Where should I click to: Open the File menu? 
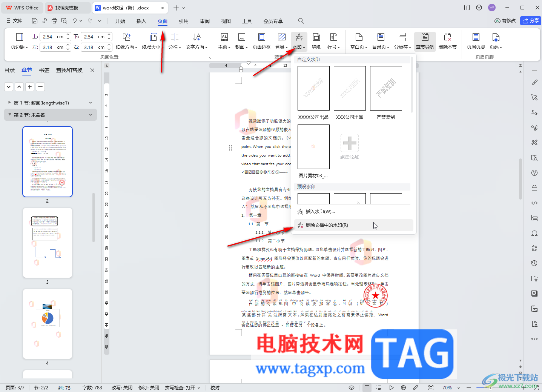[15, 21]
